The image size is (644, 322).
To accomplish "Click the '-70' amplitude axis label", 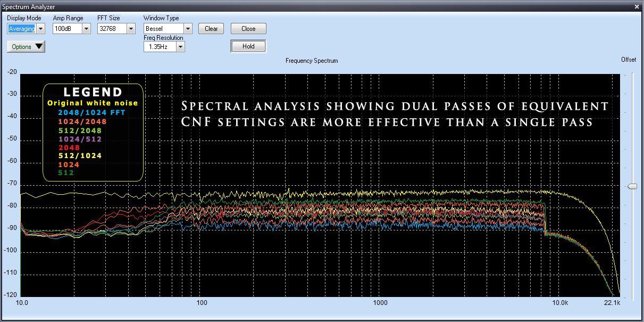I will 12,184.
